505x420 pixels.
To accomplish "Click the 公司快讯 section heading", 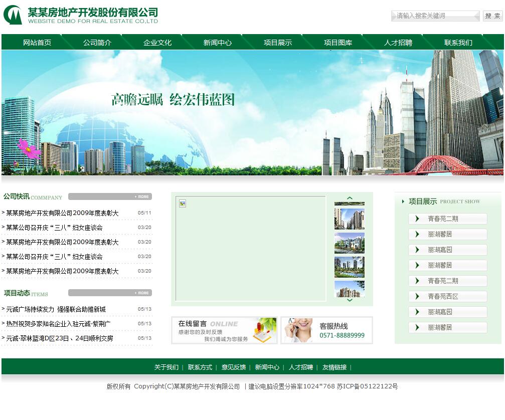I will tap(16, 196).
